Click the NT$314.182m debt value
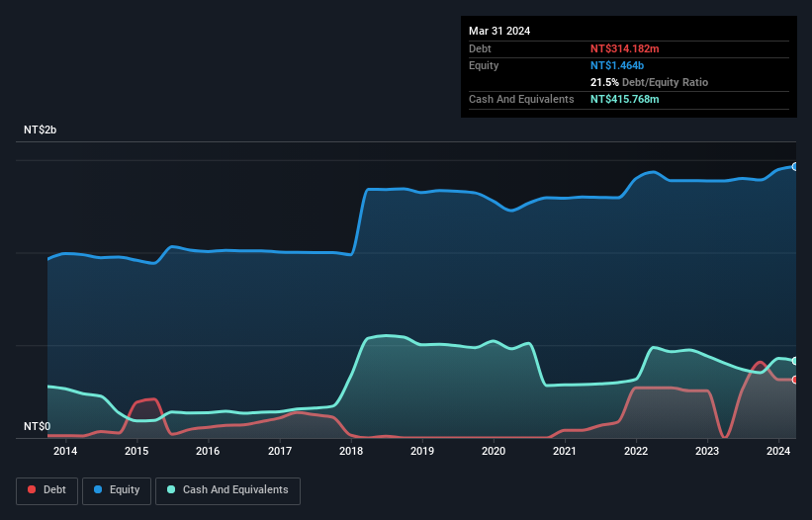Screen dimensions: 812x520 point(624,48)
